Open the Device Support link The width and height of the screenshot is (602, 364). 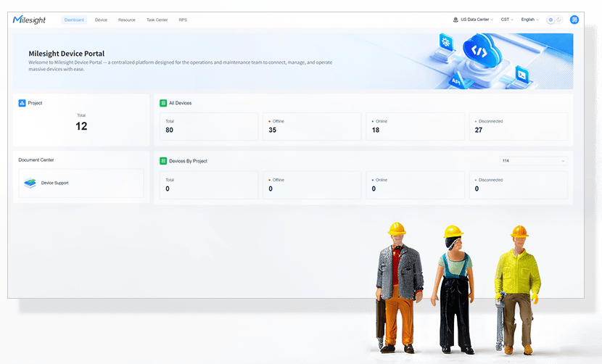pyautogui.click(x=55, y=183)
